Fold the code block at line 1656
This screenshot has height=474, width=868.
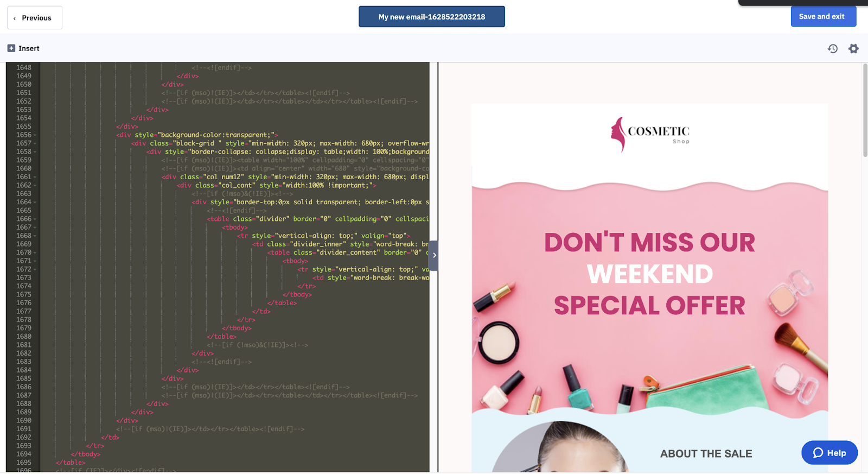(x=35, y=135)
